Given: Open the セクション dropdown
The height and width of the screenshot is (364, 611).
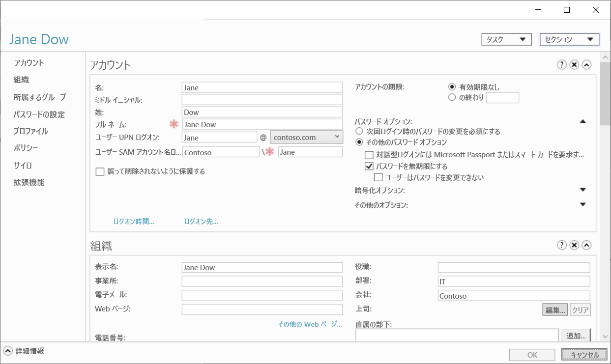Looking at the screenshot, I should coord(569,39).
